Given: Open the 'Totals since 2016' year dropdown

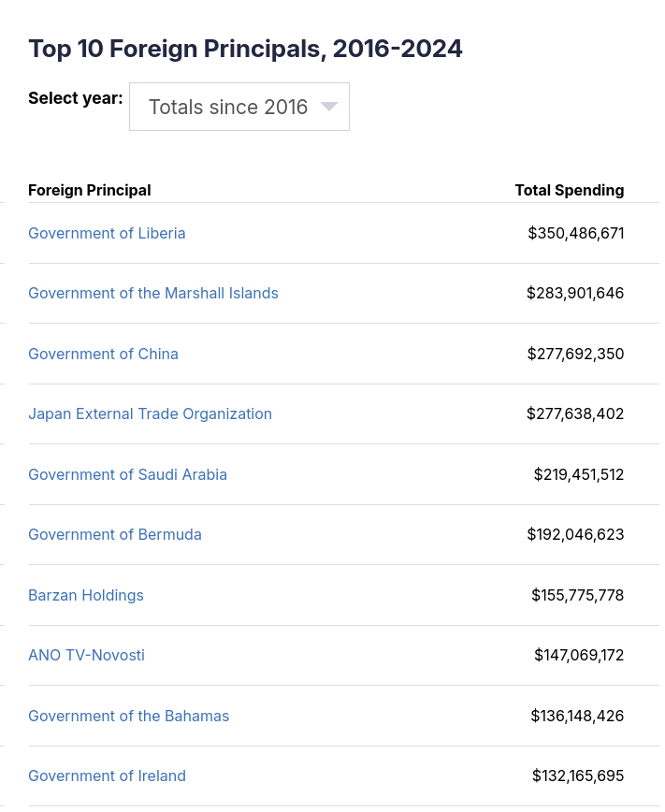Looking at the screenshot, I should pos(239,107).
